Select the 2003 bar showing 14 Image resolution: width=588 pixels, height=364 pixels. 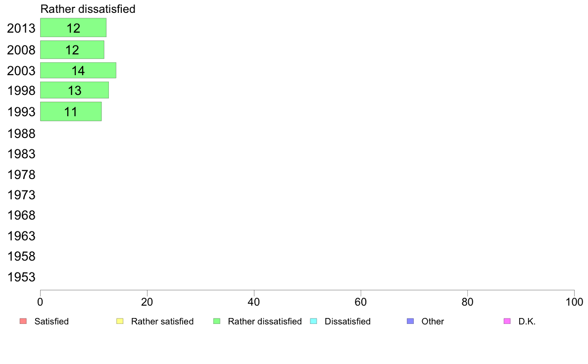tap(78, 71)
